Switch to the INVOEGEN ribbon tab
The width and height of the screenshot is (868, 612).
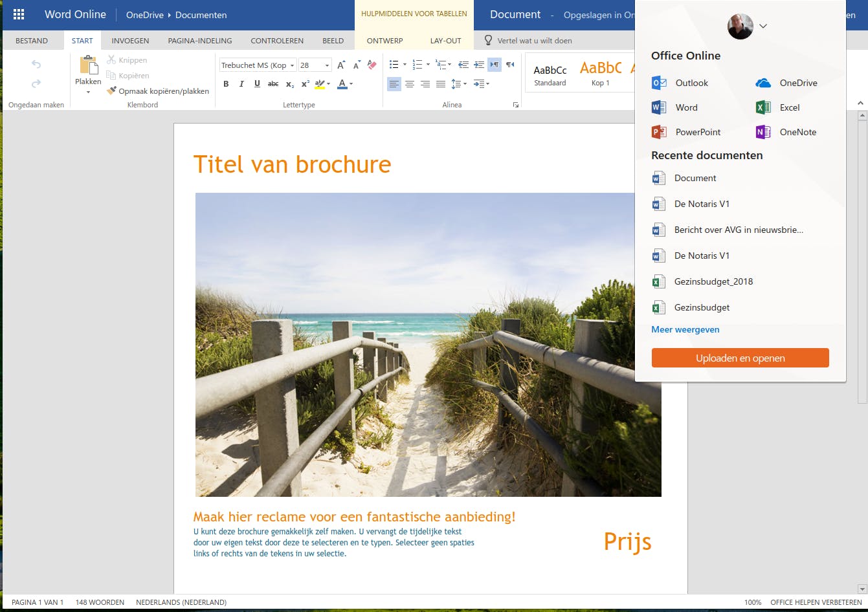click(130, 40)
